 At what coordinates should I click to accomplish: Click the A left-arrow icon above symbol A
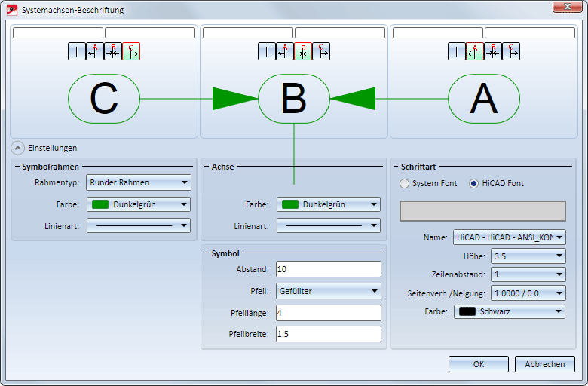point(475,51)
